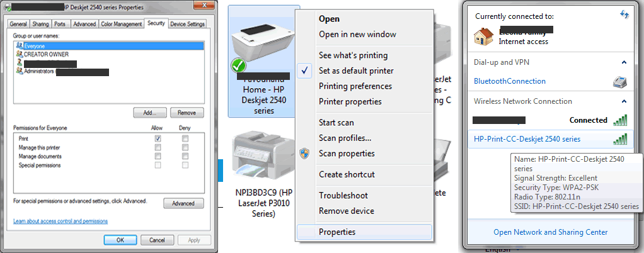
Task: Click the BluetoothConnection phone modem icon
Action: click(x=620, y=81)
